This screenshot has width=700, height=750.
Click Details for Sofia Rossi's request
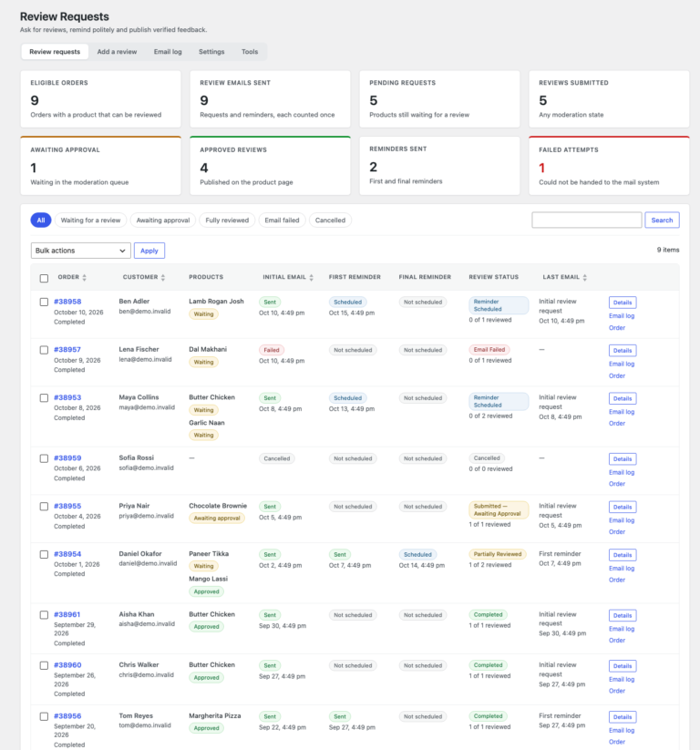point(623,459)
